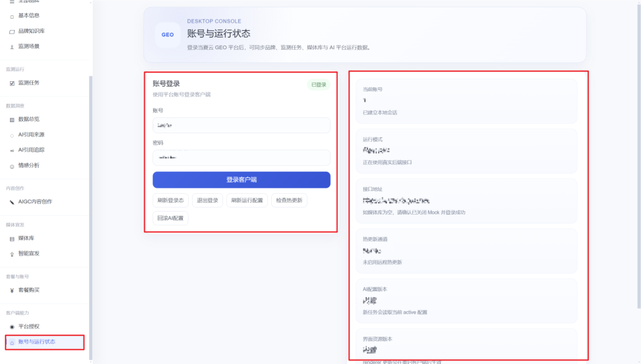Viewport: 641px width, 364px height.
Task: Focus the 密码 input field
Action: pos(242,158)
